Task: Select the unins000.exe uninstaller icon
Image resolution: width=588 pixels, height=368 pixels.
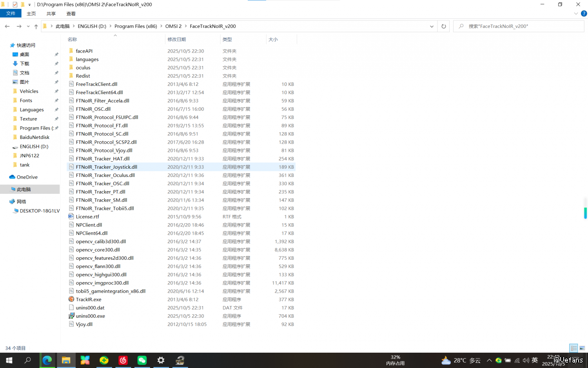Action: tap(71, 316)
